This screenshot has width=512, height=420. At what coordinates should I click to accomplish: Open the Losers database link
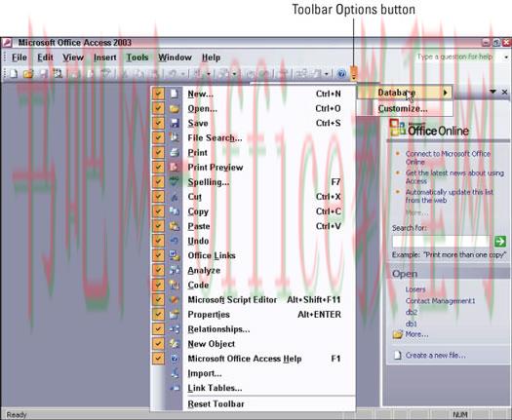point(415,289)
